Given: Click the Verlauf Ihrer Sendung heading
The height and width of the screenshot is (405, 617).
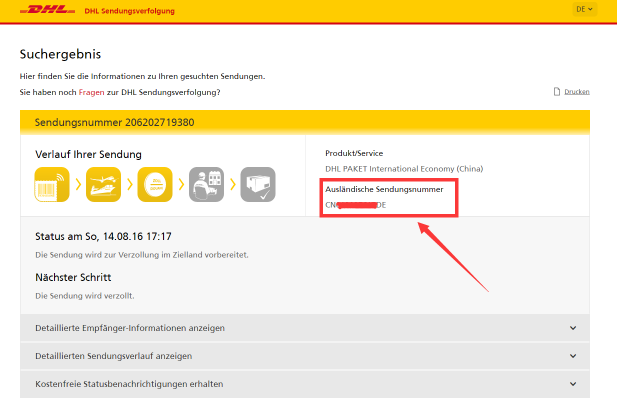Looking at the screenshot, I should tap(88, 154).
